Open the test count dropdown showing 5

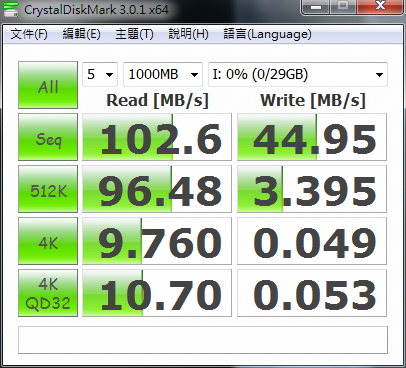(100, 74)
